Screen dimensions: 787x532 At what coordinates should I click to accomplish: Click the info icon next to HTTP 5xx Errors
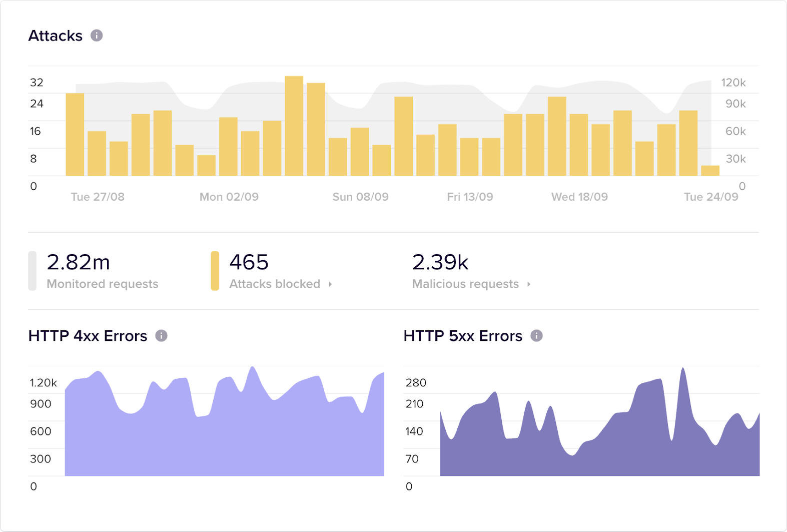(536, 336)
